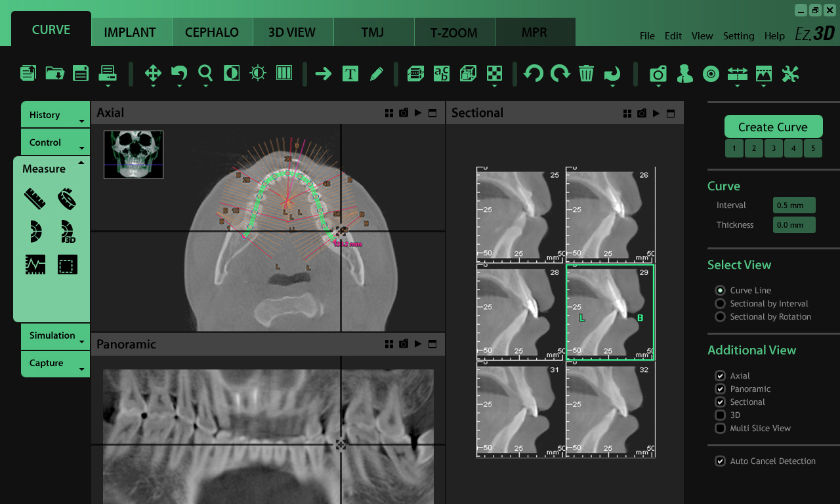Viewport: 840px width, 504px height.
Task: Uncheck the Axial additional view checkbox
Action: click(720, 375)
